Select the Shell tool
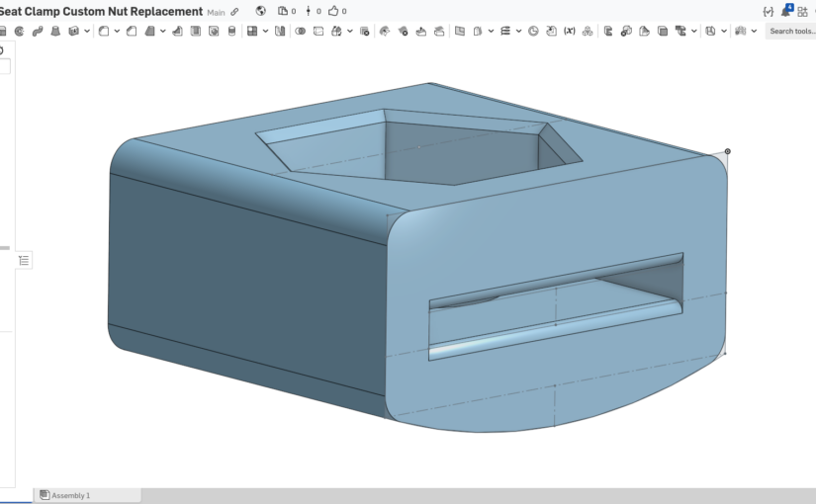The image size is (816, 504). [x=196, y=32]
